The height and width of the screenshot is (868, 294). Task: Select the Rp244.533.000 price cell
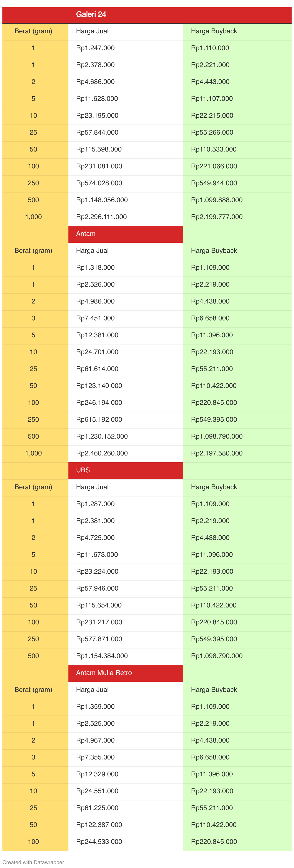coord(99,841)
